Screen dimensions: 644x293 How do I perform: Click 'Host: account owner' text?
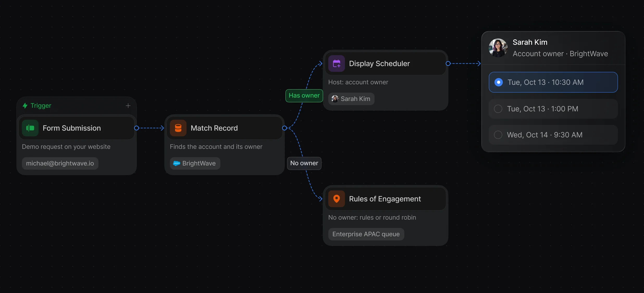(358, 82)
